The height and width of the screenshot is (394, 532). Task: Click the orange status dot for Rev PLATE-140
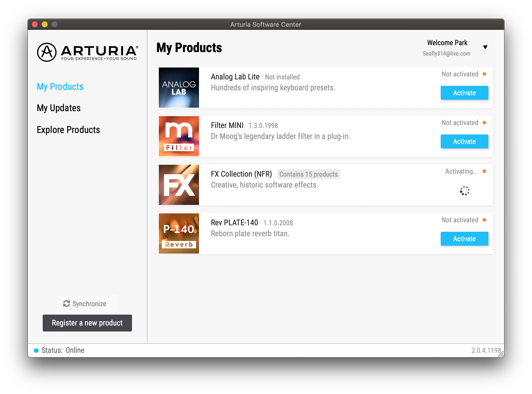tap(484, 220)
